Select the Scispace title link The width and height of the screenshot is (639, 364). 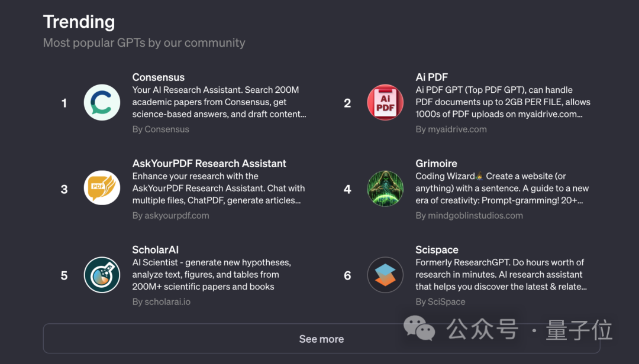click(437, 250)
